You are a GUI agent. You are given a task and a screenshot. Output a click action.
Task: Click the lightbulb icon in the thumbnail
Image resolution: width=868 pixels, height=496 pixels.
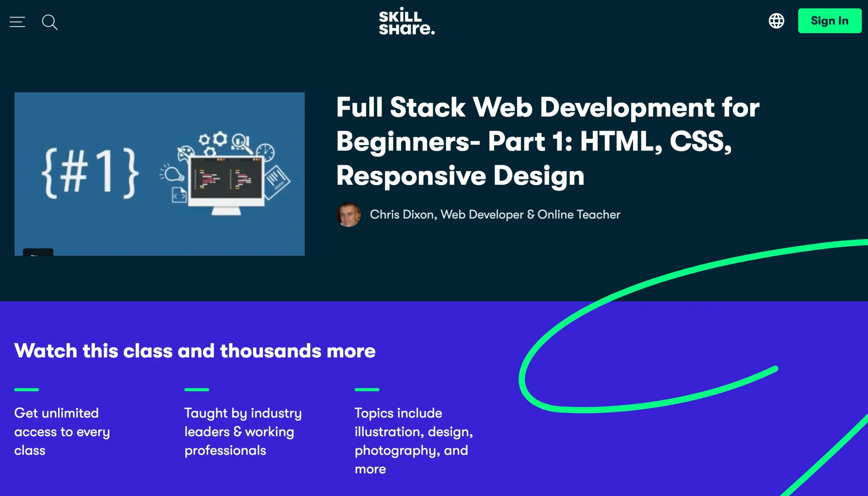173,174
